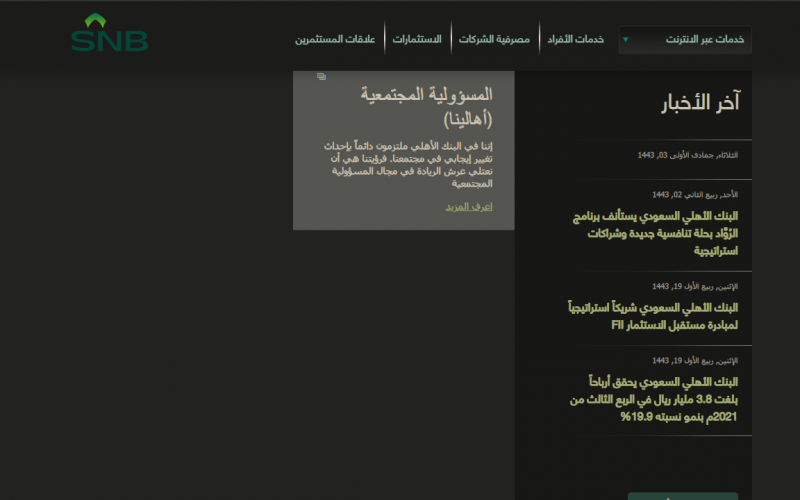Click the partially visible green button at bottom
The height and width of the screenshot is (500, 800).
coord(683,496)
